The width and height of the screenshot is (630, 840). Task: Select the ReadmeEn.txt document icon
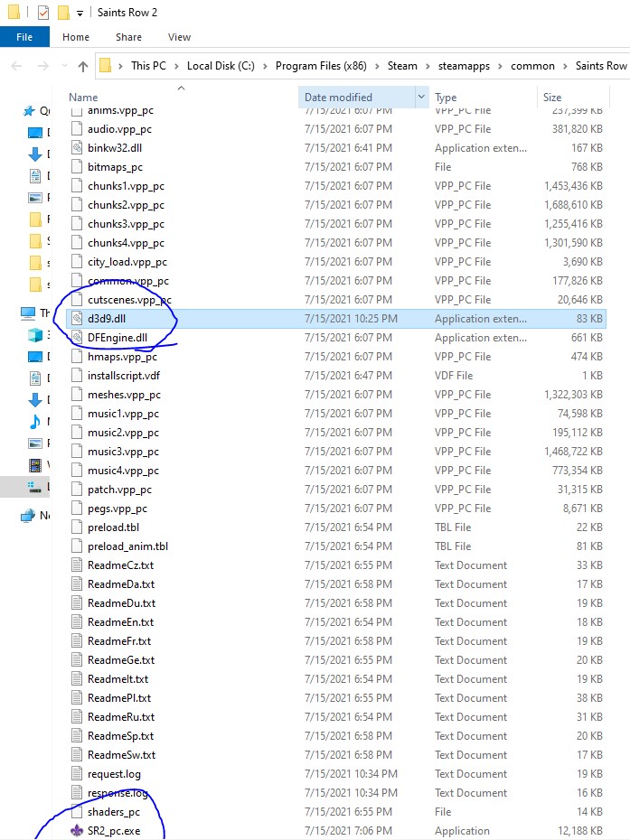(x=77, y=622)
